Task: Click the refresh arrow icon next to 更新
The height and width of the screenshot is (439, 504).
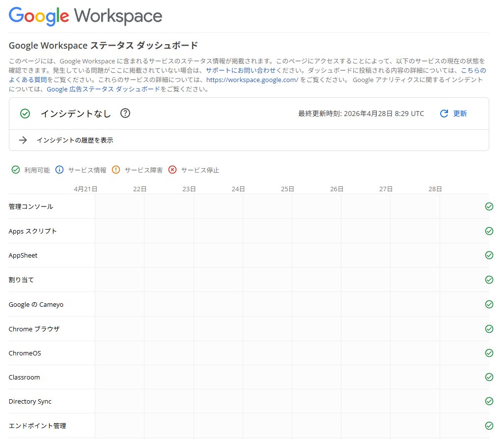Action: tap(444, 114)
